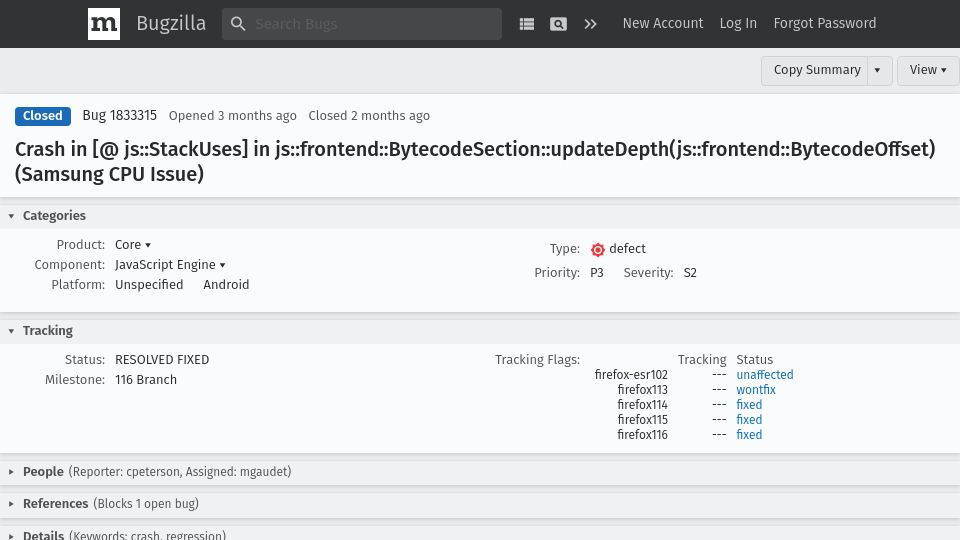Click the red defect type icon
Screen dimensions: 960x540
(598, 249)
